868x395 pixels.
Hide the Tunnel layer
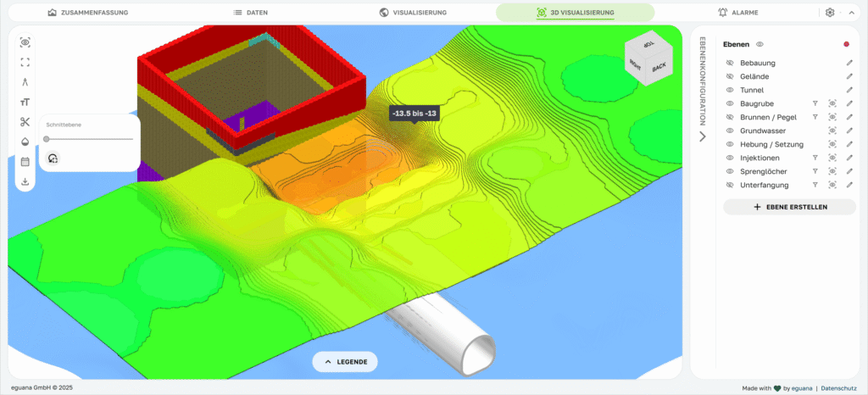tap(729, 90)
